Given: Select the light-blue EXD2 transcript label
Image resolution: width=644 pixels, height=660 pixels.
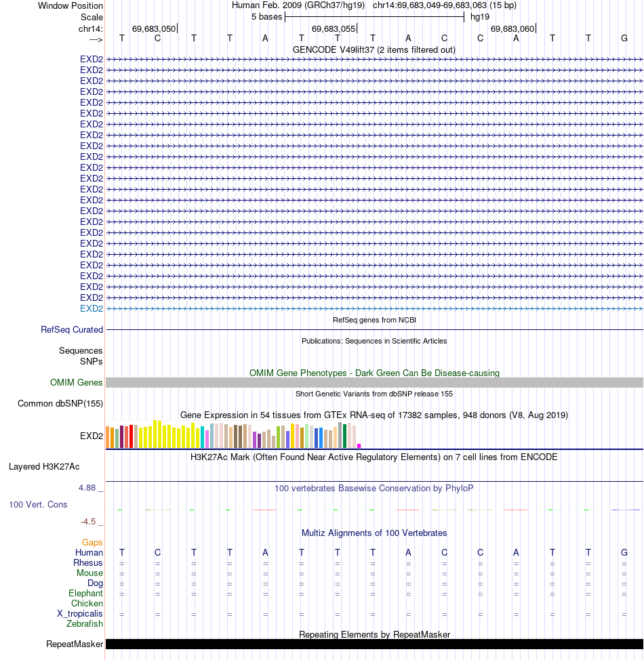Looking at the screenshot, I should [x=92, y=308].
